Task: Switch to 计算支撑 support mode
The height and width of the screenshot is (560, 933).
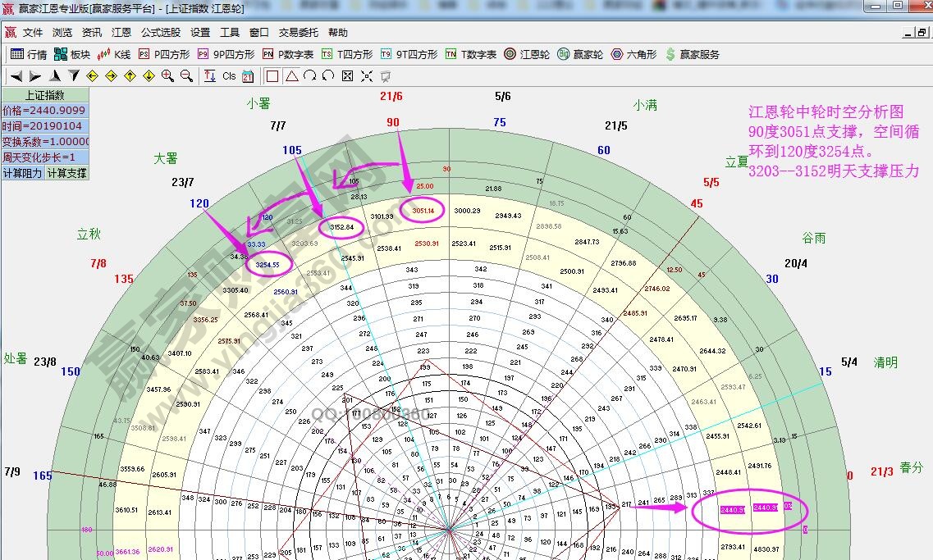Action: coord(66,173)
